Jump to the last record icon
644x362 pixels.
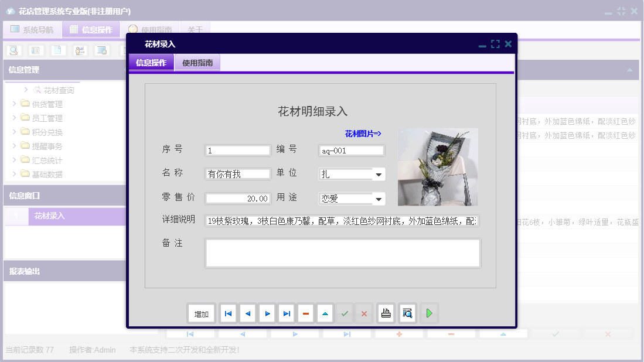(x=287, y=313)
